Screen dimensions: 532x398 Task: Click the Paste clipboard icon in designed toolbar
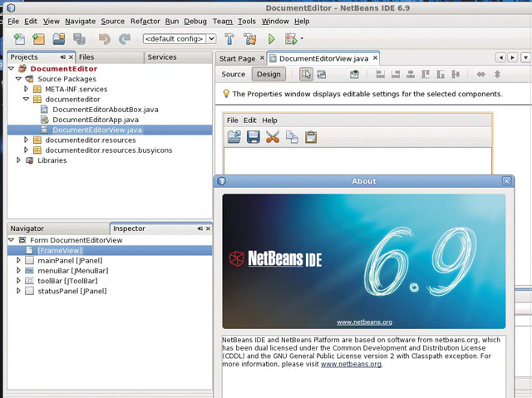[311, 137]
